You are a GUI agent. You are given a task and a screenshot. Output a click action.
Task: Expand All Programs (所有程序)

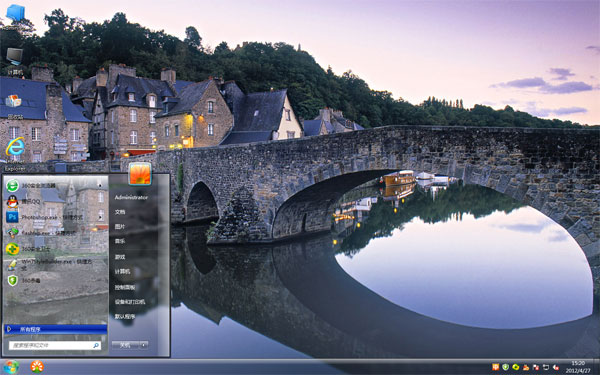tap(56, 329)
